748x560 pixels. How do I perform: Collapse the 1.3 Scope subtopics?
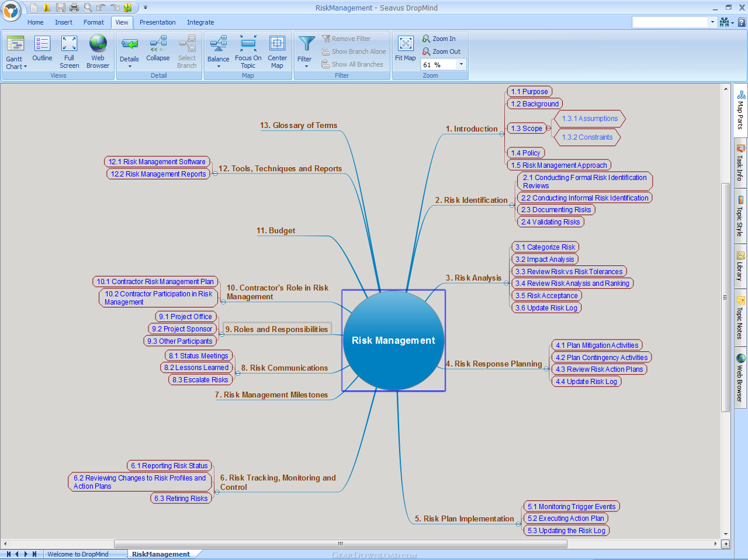[549, 128]
